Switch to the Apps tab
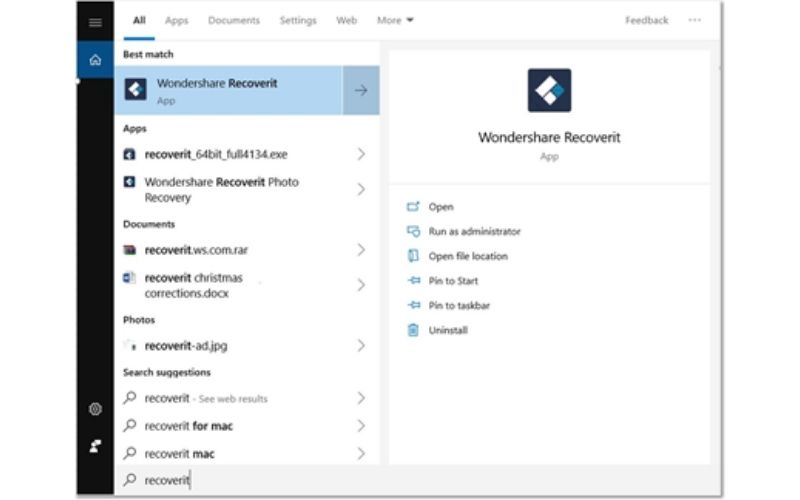The image size is (800, 500). click(176, 20)
